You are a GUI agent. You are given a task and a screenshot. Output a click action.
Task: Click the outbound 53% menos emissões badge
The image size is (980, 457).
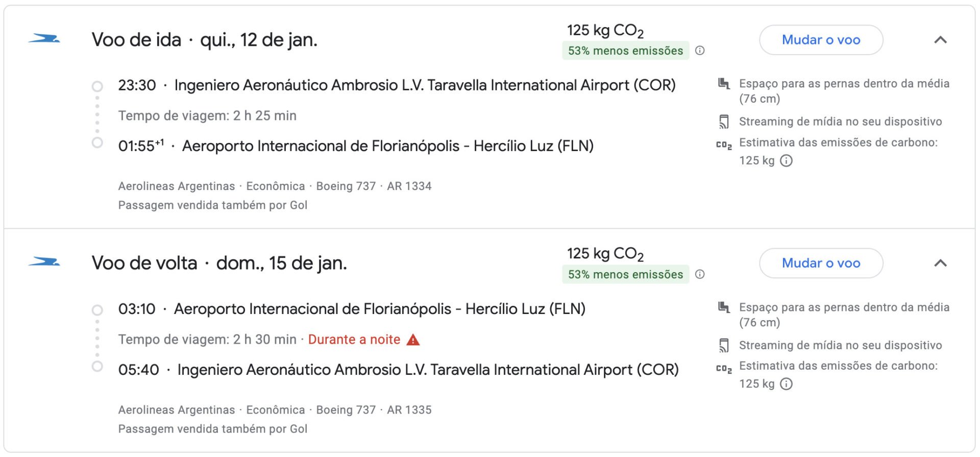[x=626, y=51]
